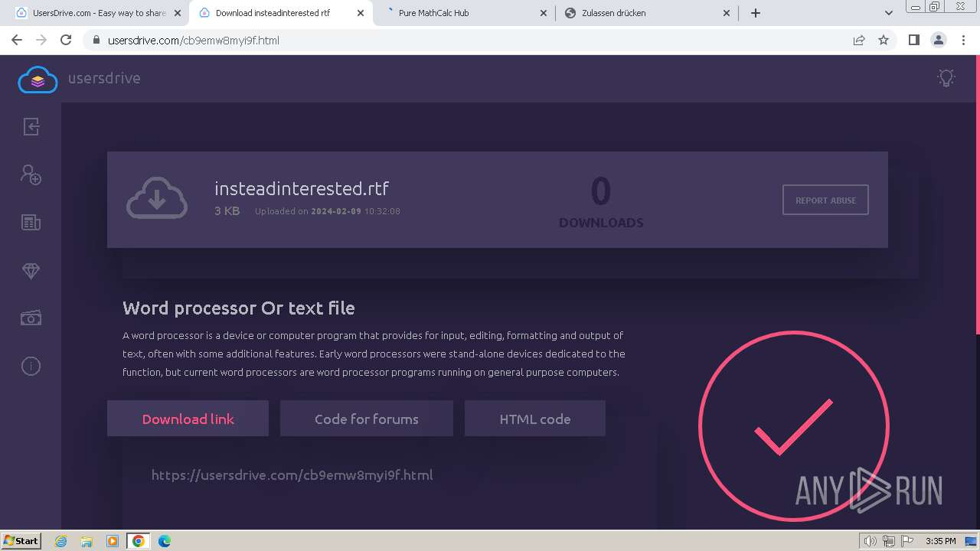The height and width of the screenshot is (551, 980).
Task: Toggle the light bulb theme icon
Action: pos(946,78)
